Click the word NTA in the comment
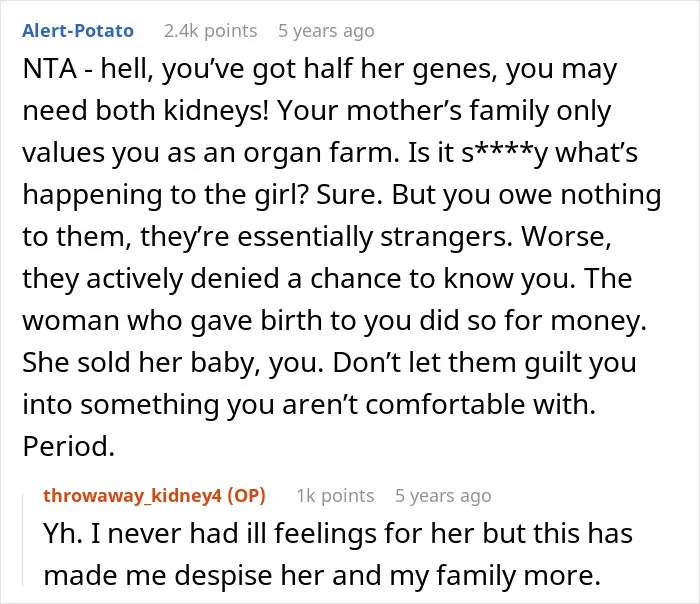The height and width of the screenshot is (604, 700). (x=50, y=69)
